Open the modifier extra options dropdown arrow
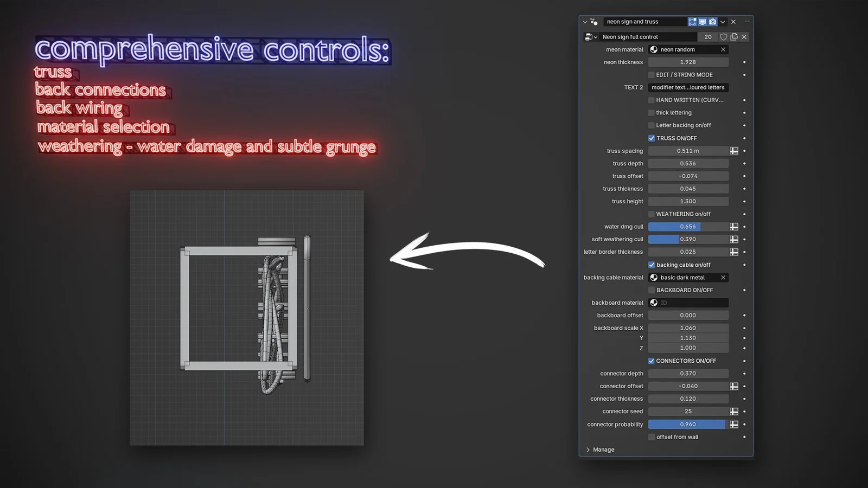Viewport: 868px width, 488px height. (723, 22)
